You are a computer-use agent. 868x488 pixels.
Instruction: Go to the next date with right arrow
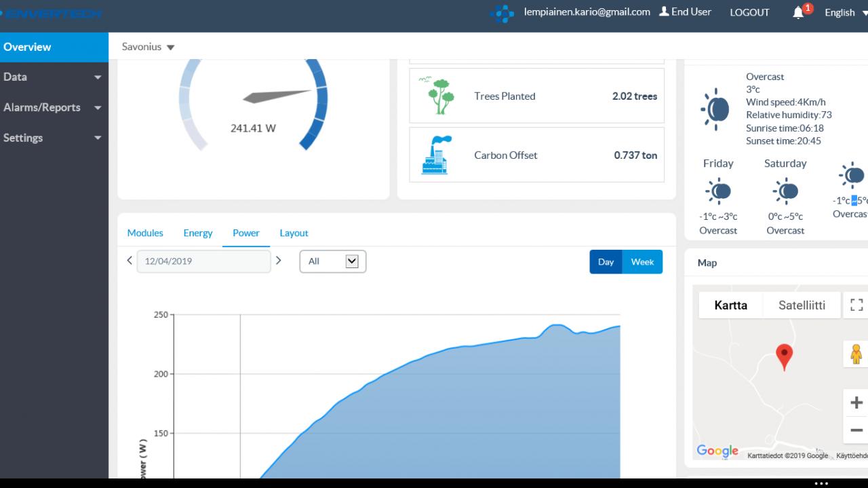pos(278,260)
